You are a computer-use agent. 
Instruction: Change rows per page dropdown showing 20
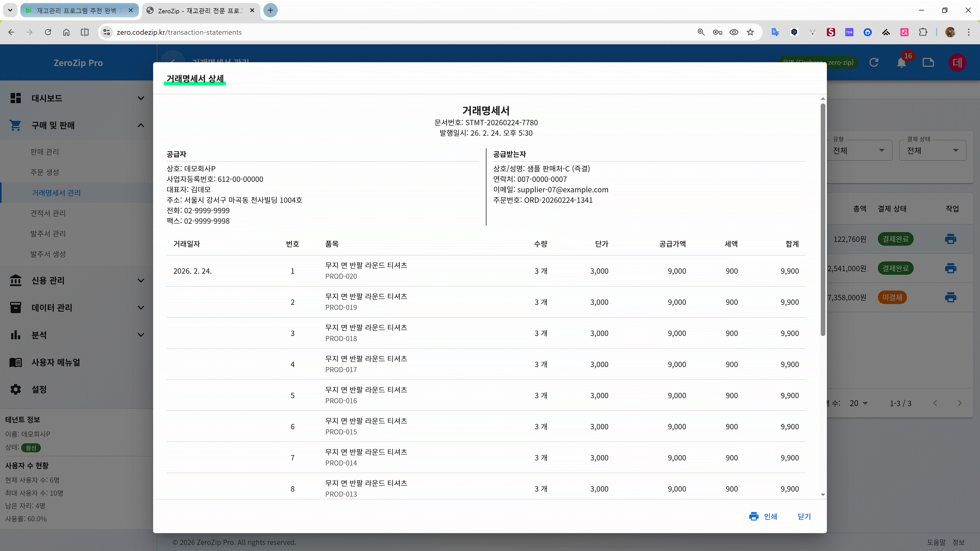[858, 404]
